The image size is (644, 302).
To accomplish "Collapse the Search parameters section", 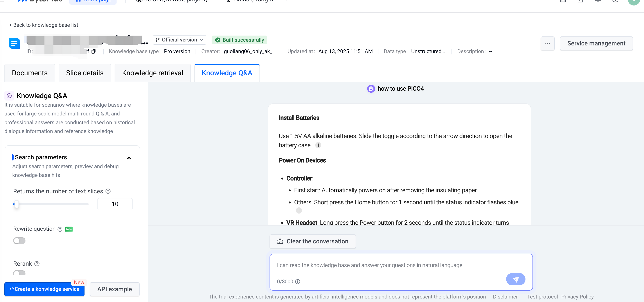I will tap(129, 158).
